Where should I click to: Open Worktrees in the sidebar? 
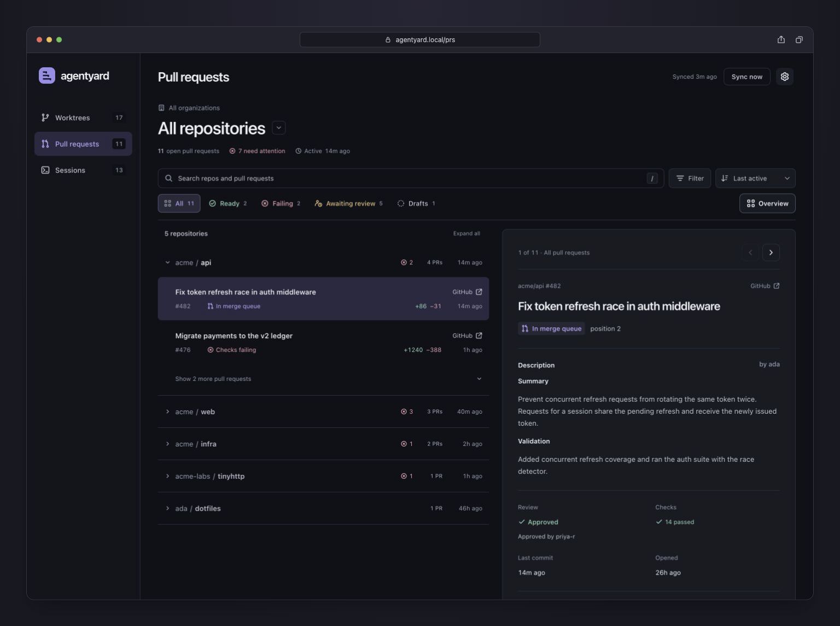click(x=83, y=118)
